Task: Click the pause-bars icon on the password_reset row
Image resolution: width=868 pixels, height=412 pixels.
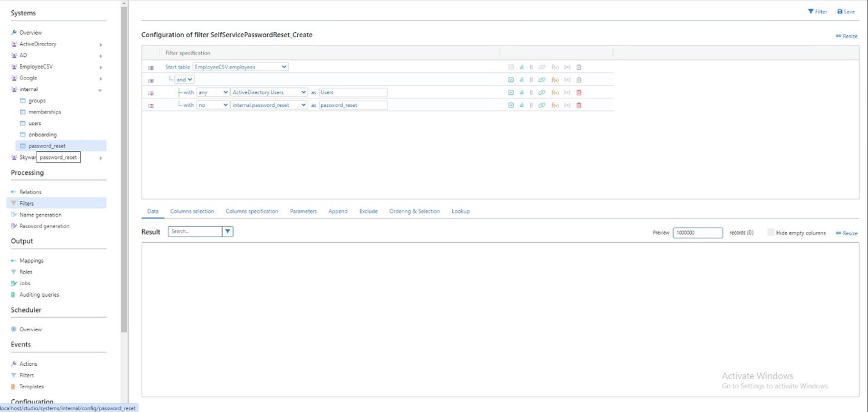Action: 531,105
